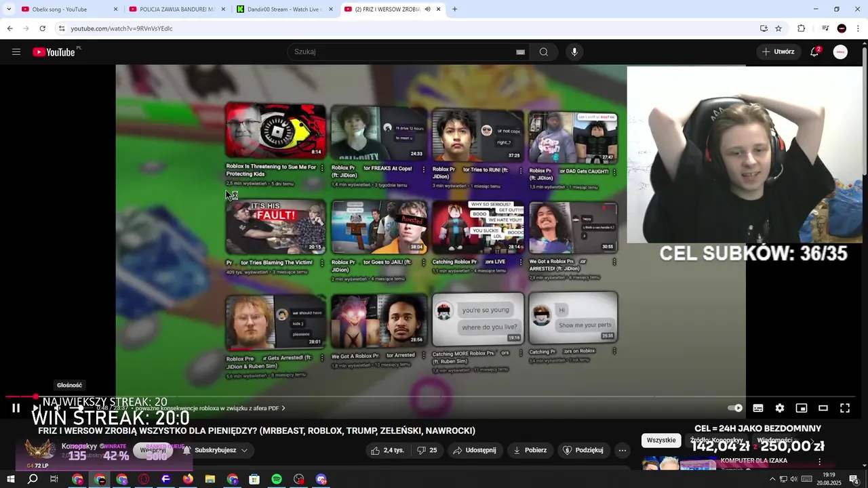
Task: Reload the current page
Action: 42,28
